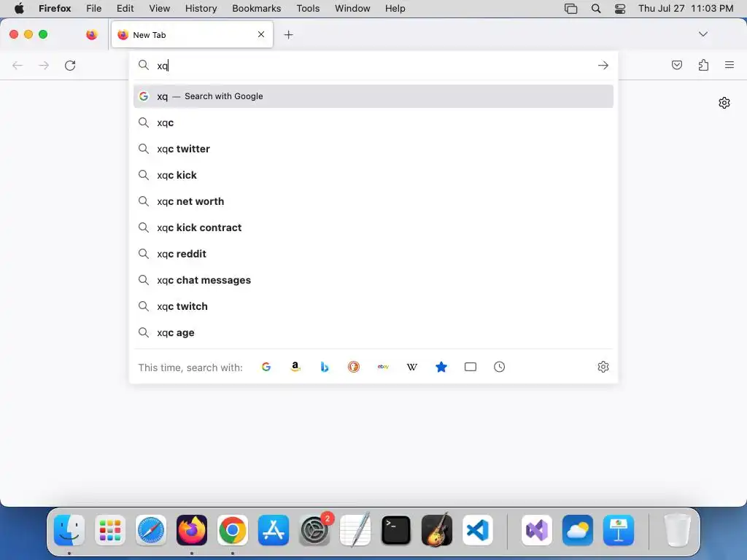Search in open Tabs icon
This screenshot has height=560, width=747.
click(471, 367)
